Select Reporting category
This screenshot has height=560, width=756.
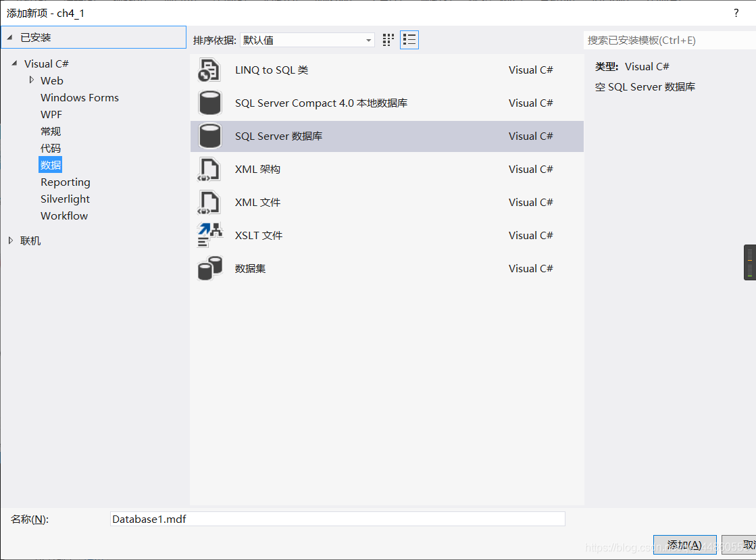(x=65, y=182)
